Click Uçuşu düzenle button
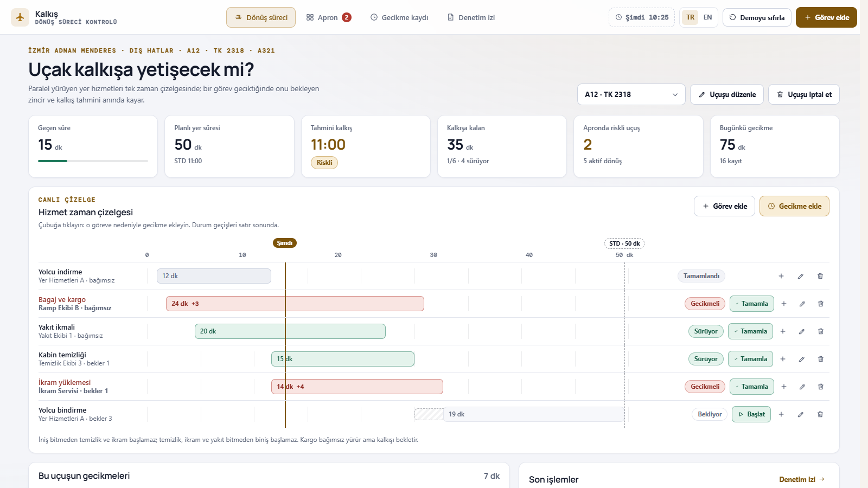This screenshot has width=868, height=488. coord(727,94)
